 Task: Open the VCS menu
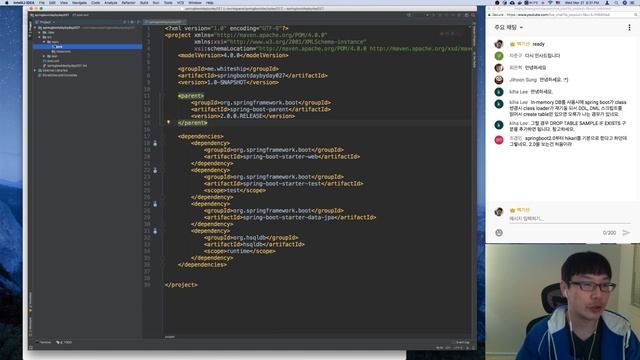[180, 2]
